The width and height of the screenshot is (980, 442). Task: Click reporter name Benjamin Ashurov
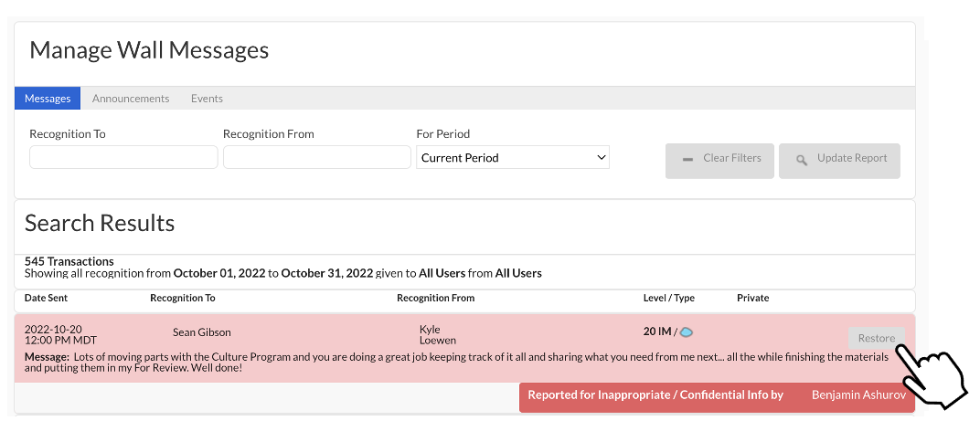click(858, 395)
